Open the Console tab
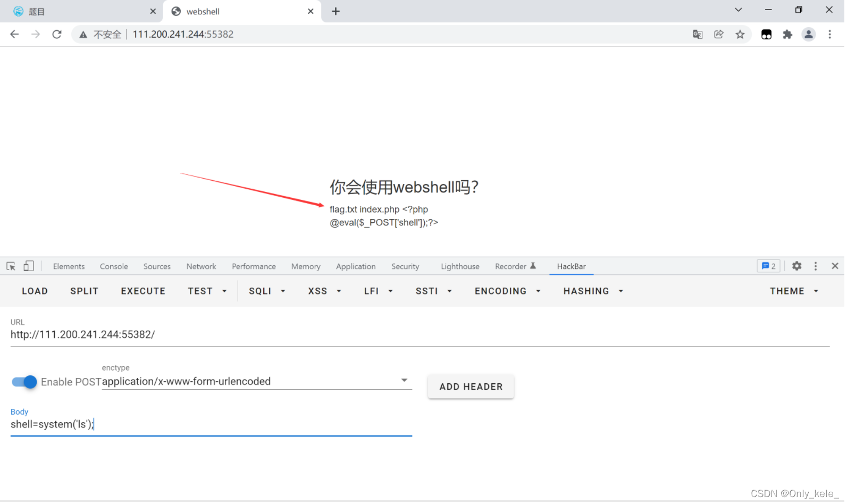 (114, 267)
